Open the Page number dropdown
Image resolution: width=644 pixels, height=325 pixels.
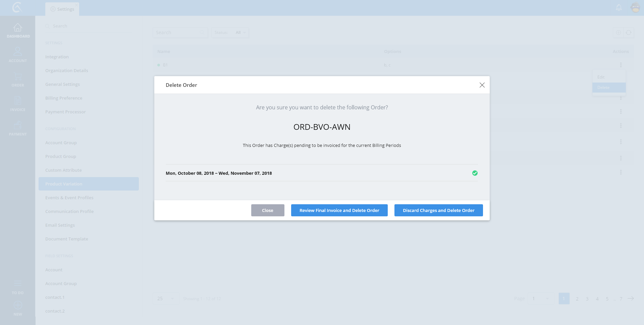(x=540, y=299)
